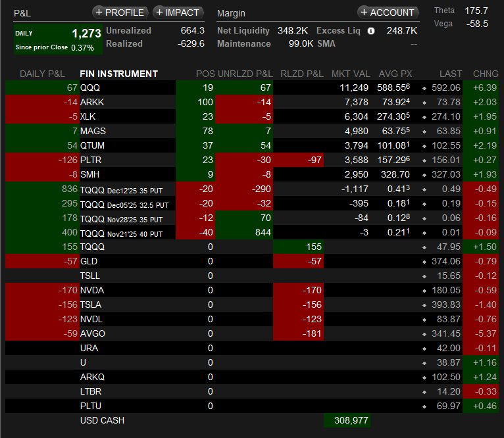Select the PLTU instrument row
Image resolution: width=504 pixels, height=438 pixels.
[252, 406]
